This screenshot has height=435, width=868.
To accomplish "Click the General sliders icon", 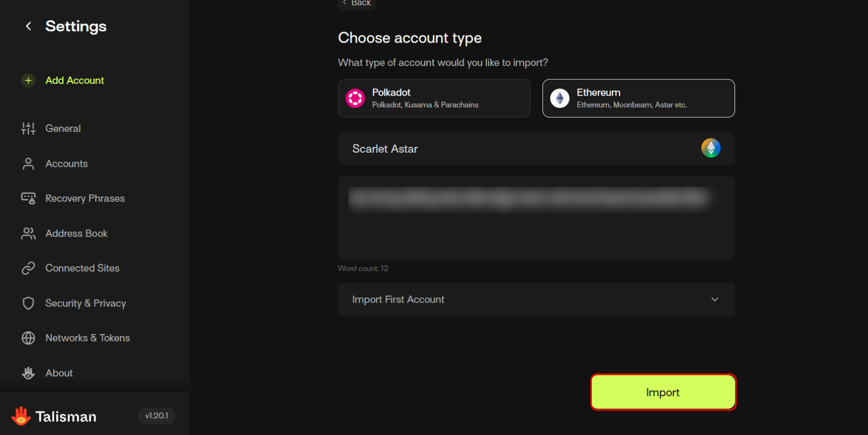I will (28, 129).
